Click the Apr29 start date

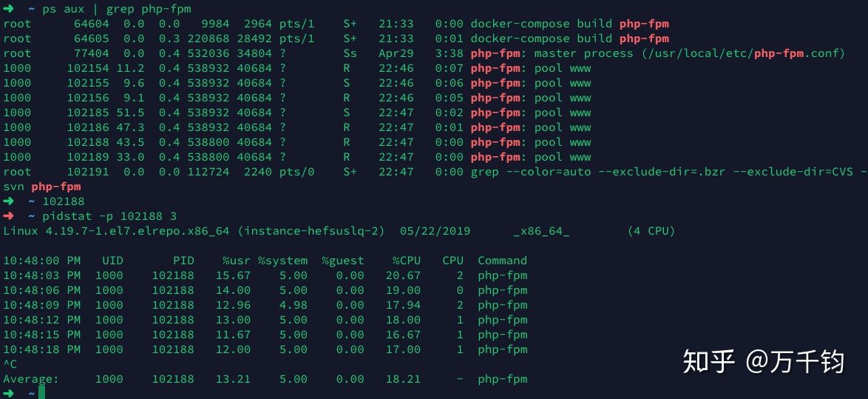(396, 53)
